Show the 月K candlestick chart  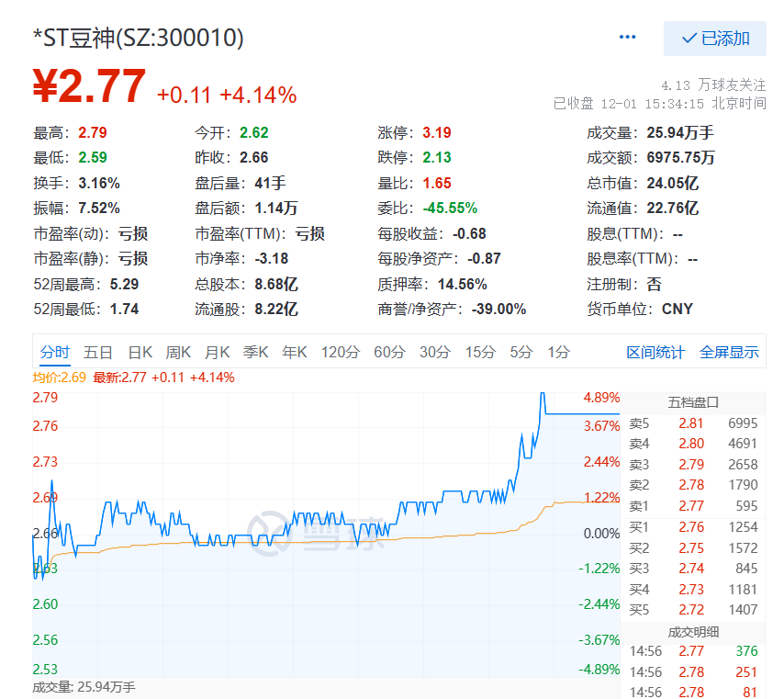click(218, 352)
